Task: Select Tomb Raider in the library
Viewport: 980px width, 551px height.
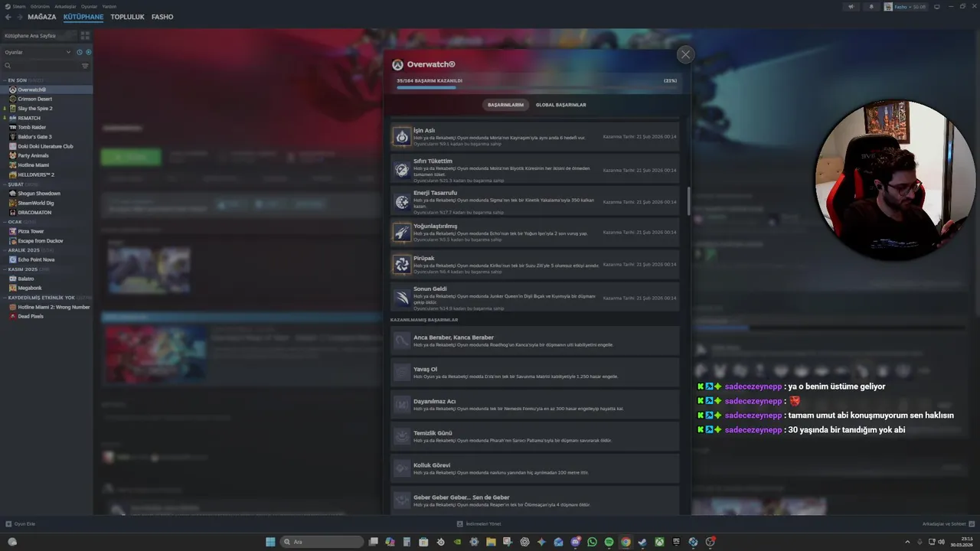Action: click(x=47, y=127)
